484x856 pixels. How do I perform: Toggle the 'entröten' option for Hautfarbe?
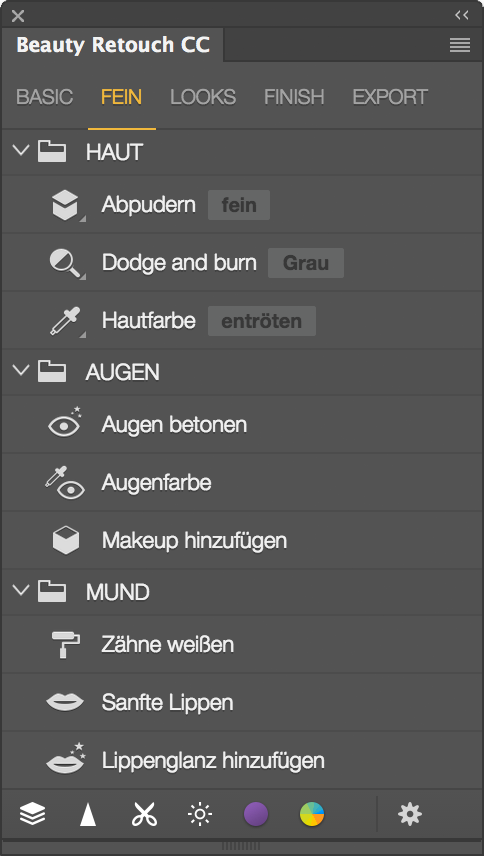(x=261, y=321)
